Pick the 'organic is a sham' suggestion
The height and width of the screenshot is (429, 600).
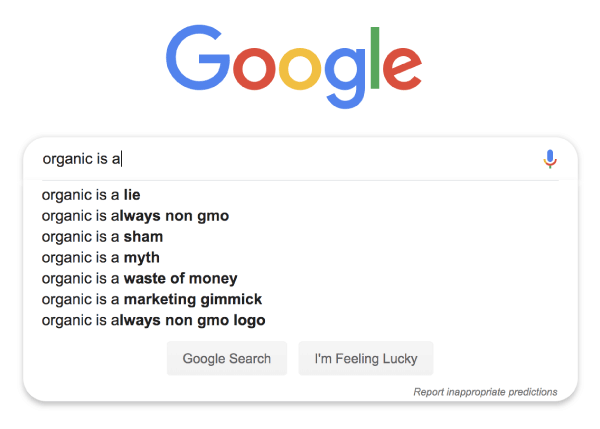(x=102, y=237)
